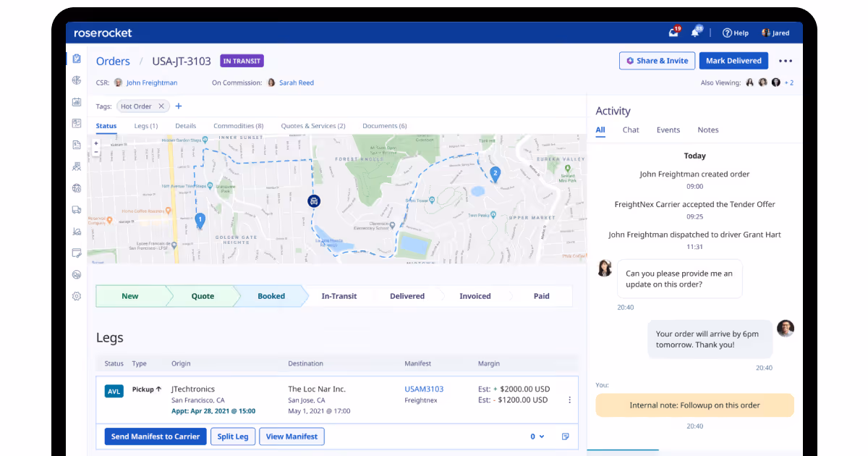Click the card-with-link icon in sidebar
The image size is (868, 456).
(77, 253)
